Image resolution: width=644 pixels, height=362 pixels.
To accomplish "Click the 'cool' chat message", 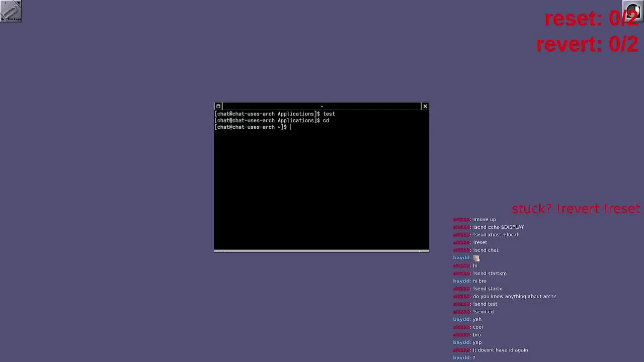I will pos(478,327).
